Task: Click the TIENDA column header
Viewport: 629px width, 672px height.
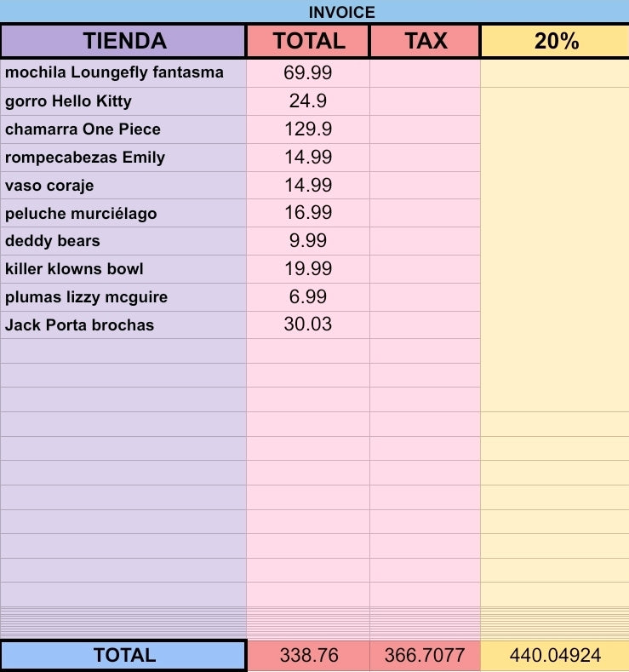Action: [123, 41]
